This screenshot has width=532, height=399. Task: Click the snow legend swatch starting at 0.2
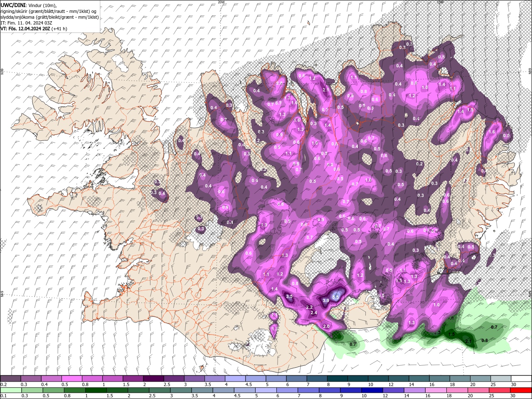pos(10,379)
